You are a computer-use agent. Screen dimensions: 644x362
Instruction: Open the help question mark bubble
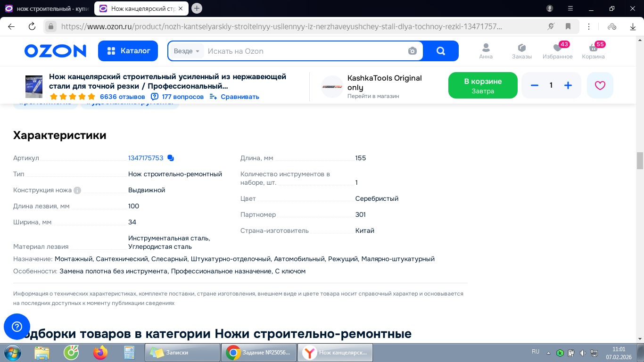(x=17, y=327)
